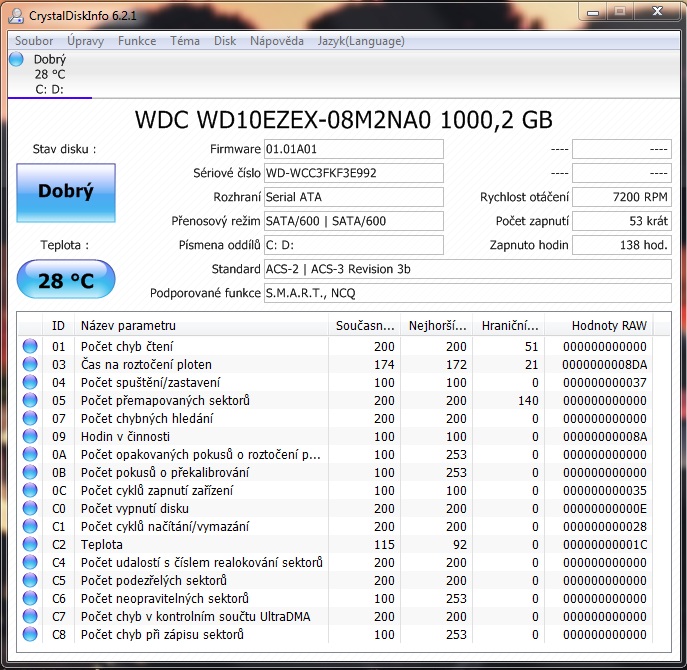Click the Současn... column header
The width and height of the screenshot is (687, 670).
click(365, 325)
